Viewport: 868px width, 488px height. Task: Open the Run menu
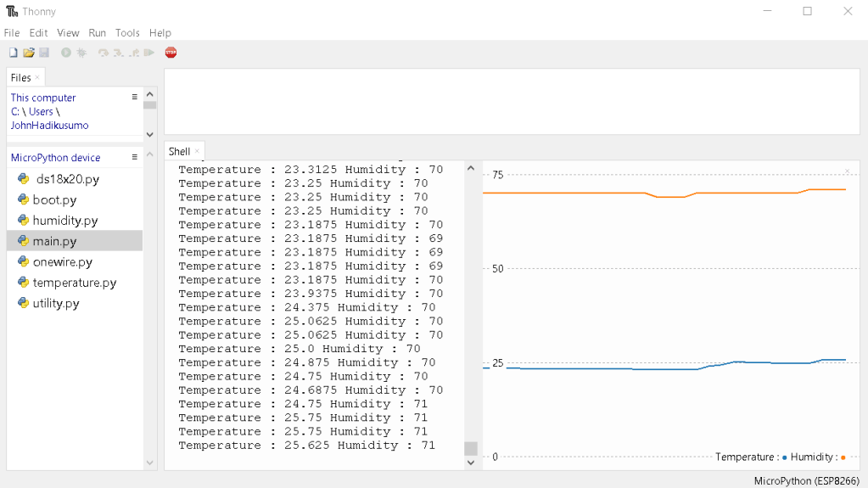click(x=98, y=33)
